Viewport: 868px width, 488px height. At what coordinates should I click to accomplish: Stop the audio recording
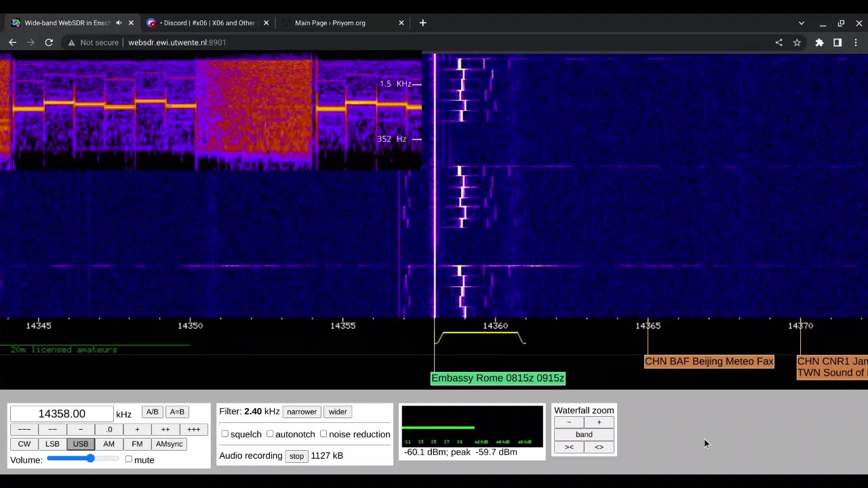(x=296, y=456)
